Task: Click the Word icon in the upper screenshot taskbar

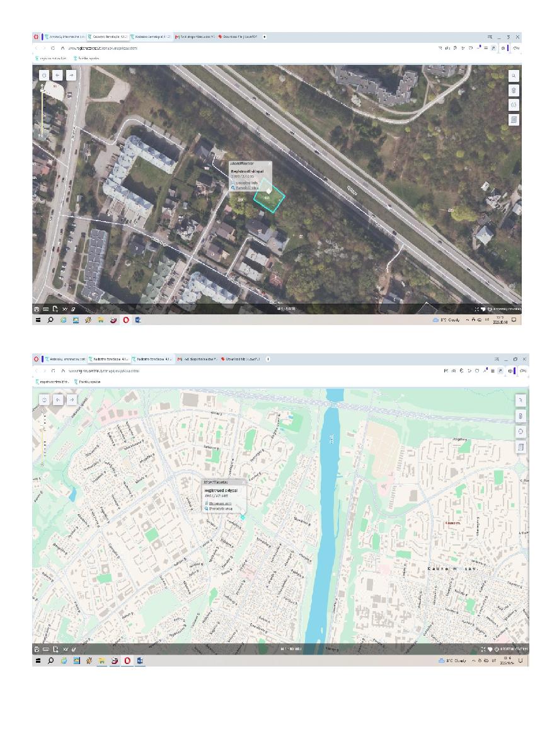Action: coord(139,320)
